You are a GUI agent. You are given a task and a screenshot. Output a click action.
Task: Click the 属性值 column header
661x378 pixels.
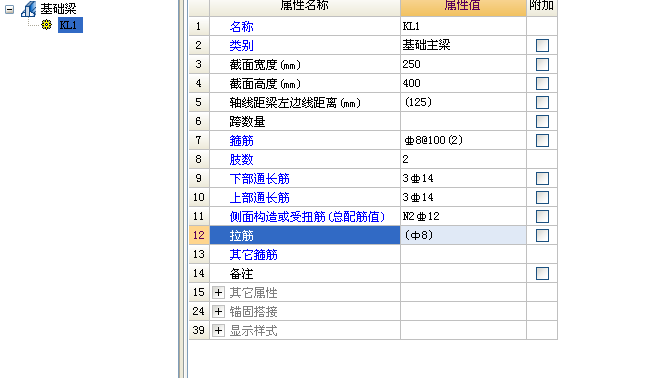tap(463, 8)
